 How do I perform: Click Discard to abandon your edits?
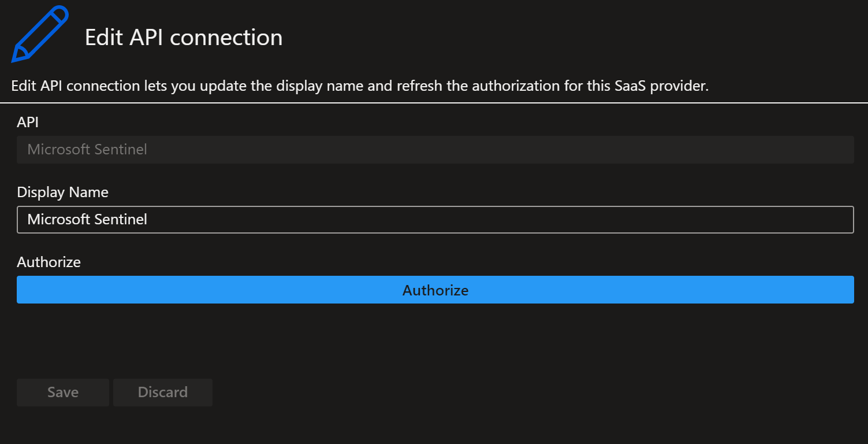pos(162,392)
